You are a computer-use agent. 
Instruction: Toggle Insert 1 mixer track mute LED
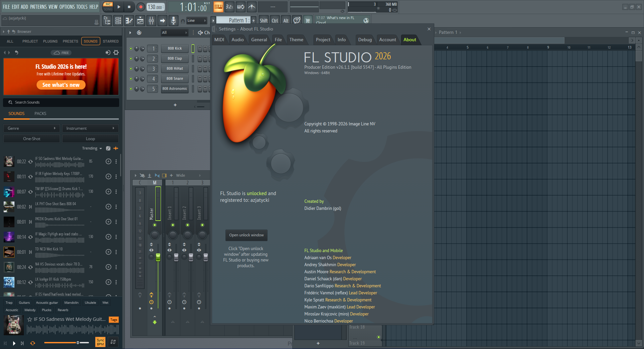[x=173, y=225]
